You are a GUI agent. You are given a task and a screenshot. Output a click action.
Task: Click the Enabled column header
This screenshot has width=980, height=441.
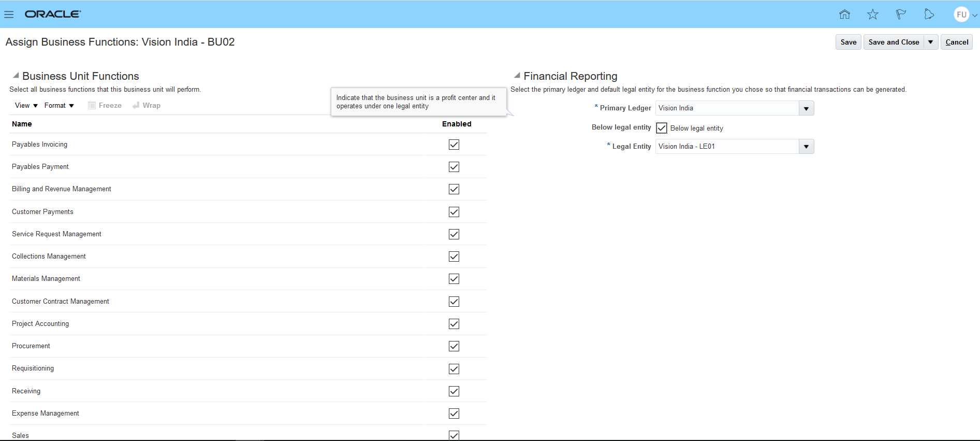point(457,124)
